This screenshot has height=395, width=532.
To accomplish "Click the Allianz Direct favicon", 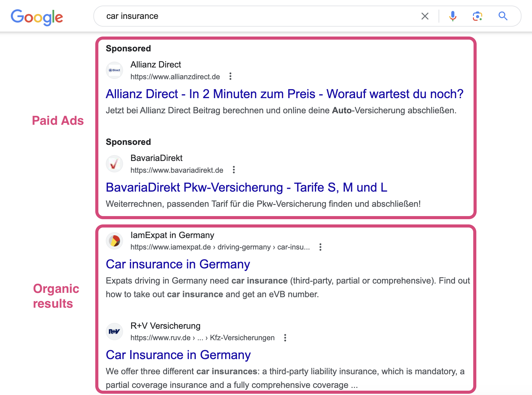I will coord(114,70).
